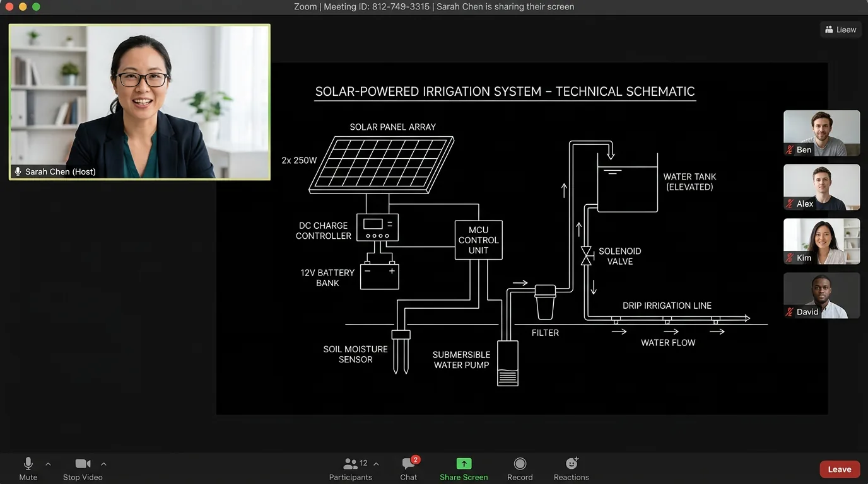Click the 'FILTER' label
The height and width of the screenshot is (484, 868).
[545, 333]
